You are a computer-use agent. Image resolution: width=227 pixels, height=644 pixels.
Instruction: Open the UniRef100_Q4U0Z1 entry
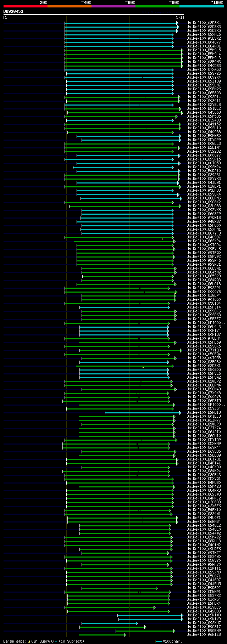click(204, 518)
